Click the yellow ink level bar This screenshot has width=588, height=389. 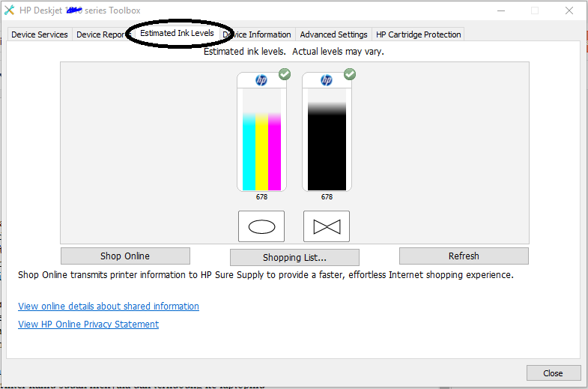261,152
